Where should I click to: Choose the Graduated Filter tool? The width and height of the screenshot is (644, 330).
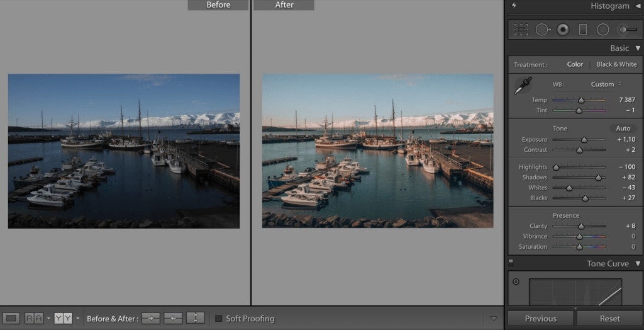[583, 29]
